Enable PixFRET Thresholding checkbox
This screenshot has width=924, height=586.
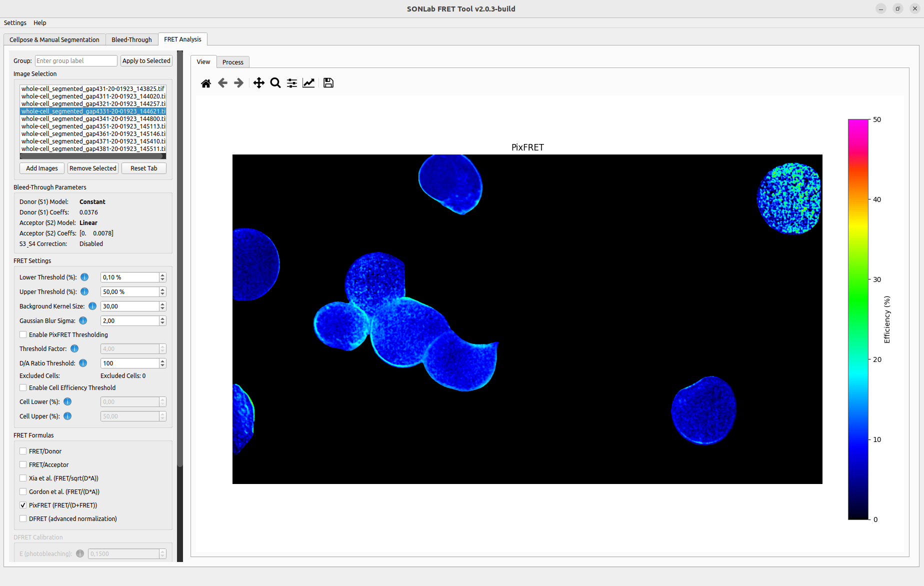[23, 334]
